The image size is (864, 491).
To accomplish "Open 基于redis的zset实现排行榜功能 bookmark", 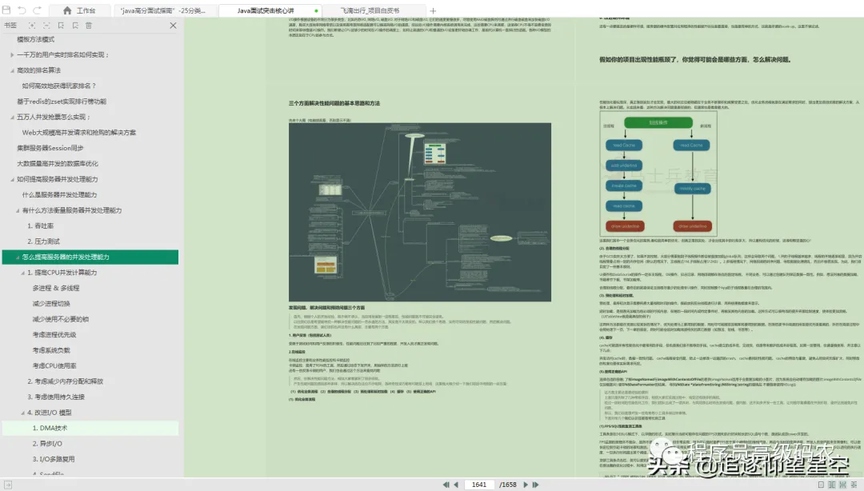I will (x=62, y=101).
